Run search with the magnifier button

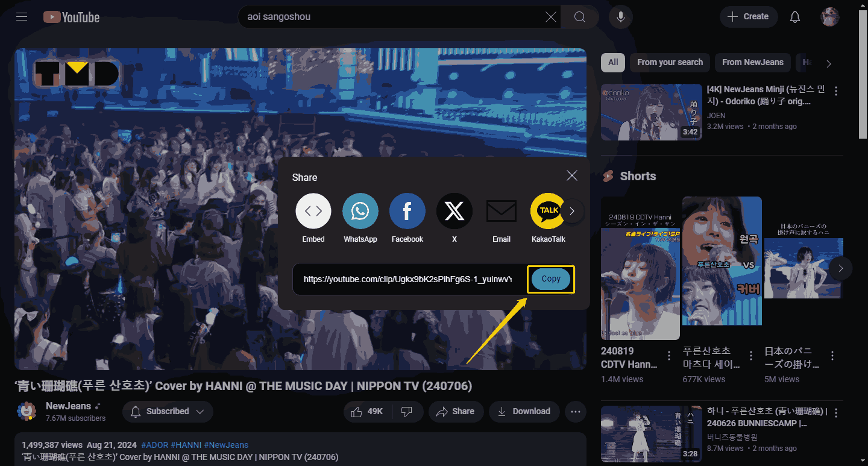point(580,17)
